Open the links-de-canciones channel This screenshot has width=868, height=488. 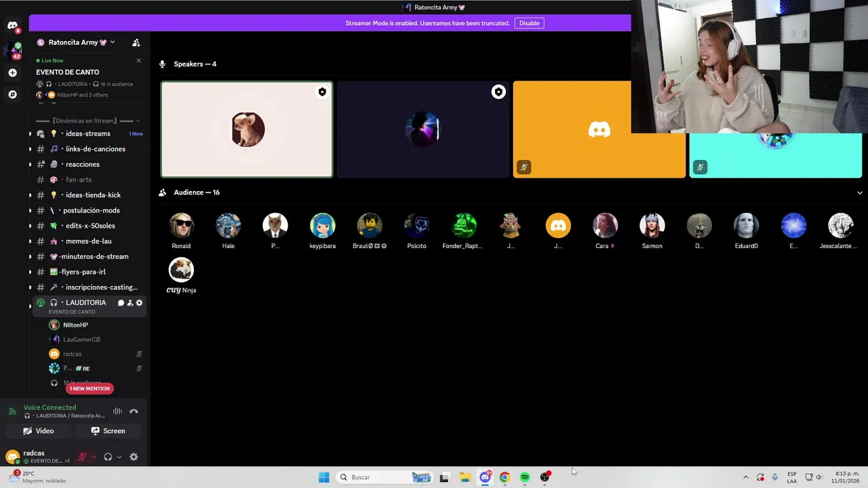point(89,149)
